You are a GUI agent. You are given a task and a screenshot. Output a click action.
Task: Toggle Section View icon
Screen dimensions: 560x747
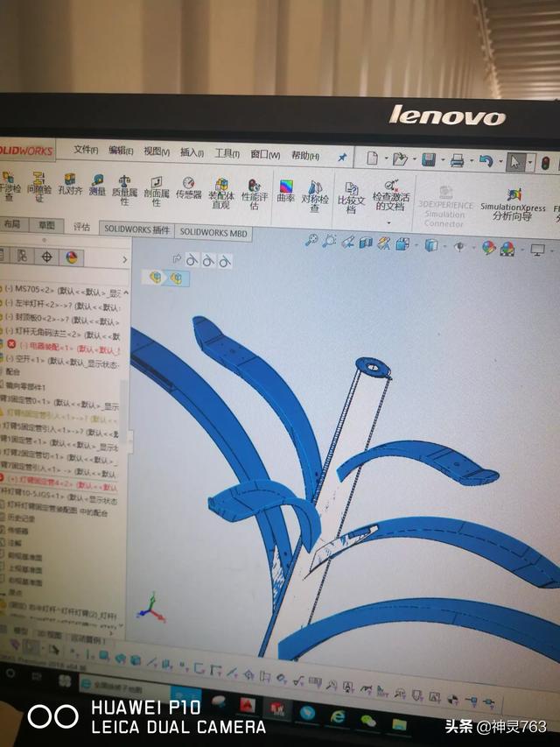366,243
